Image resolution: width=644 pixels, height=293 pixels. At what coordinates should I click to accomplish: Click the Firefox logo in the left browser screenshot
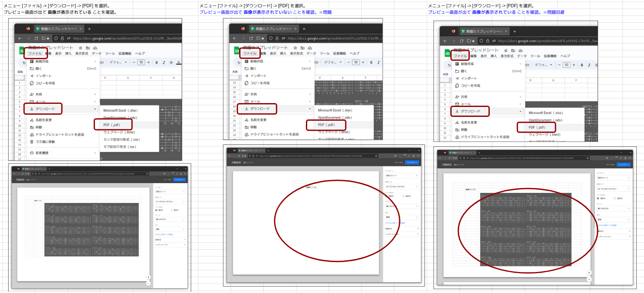(28, 29)
